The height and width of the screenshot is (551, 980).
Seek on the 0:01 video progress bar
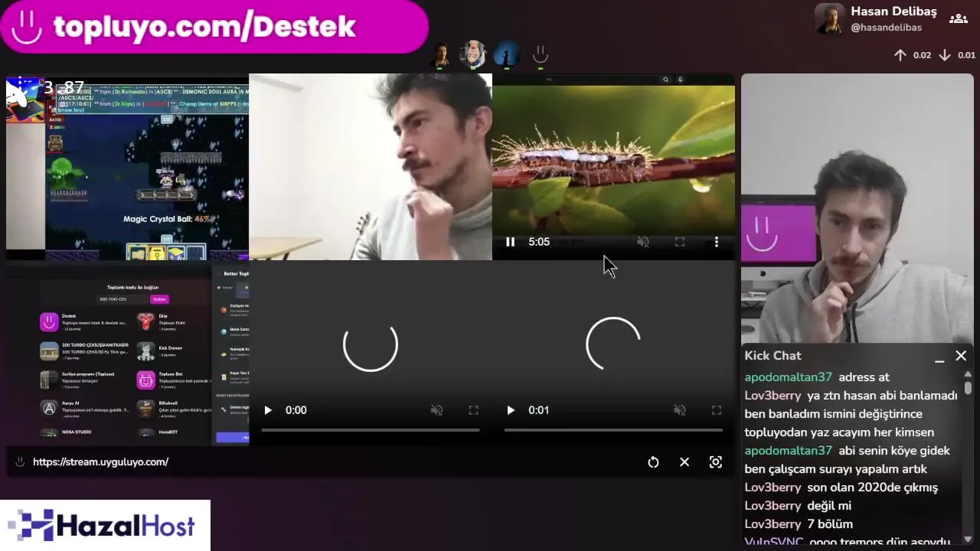pos(613,430)
